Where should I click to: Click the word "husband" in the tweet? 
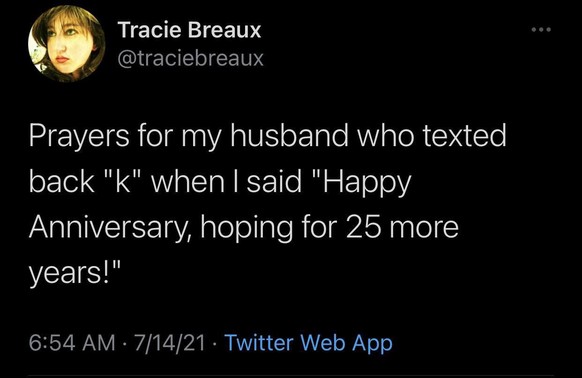[290, 134]
